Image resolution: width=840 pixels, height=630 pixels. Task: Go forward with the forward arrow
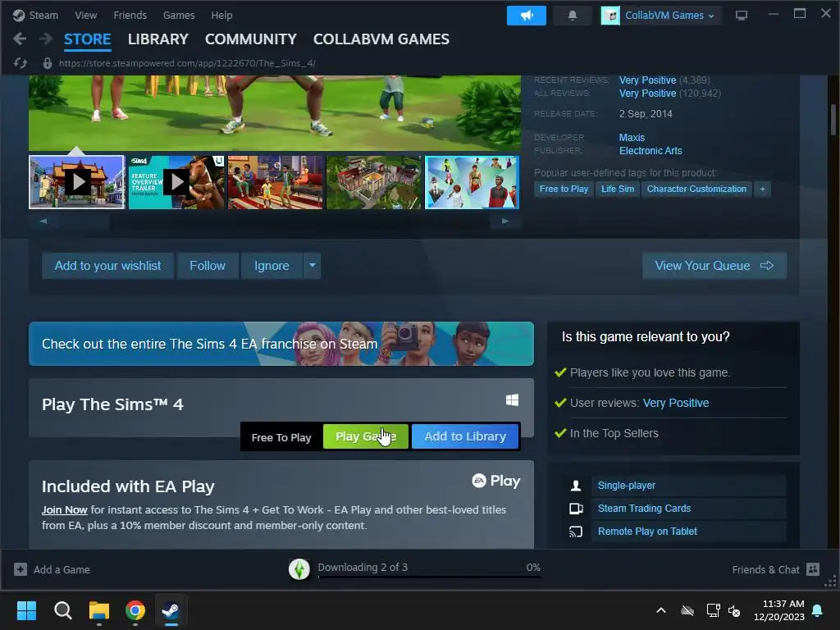(46, 39)
